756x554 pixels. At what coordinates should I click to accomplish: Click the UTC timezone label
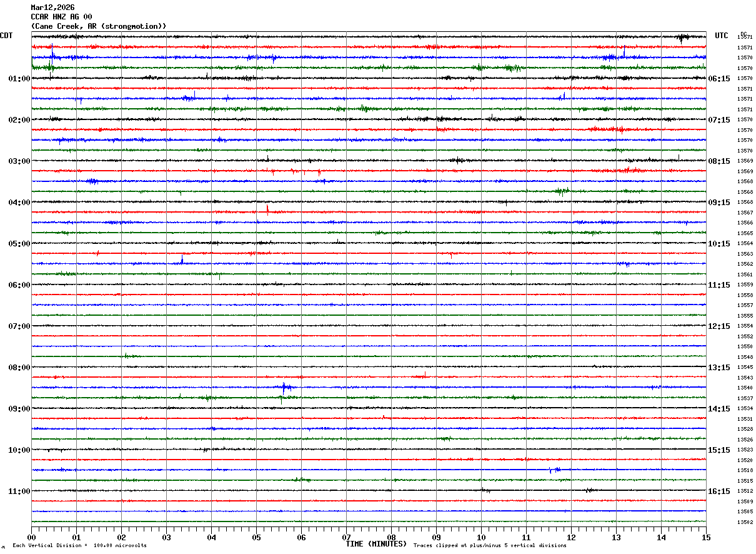[x=722, y=36]
